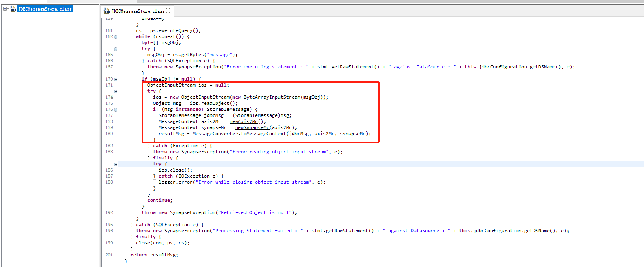The image size is (644, 267).
Task: Collapse the try block under ObjectInputStream ios
Action: click(115, 91)
